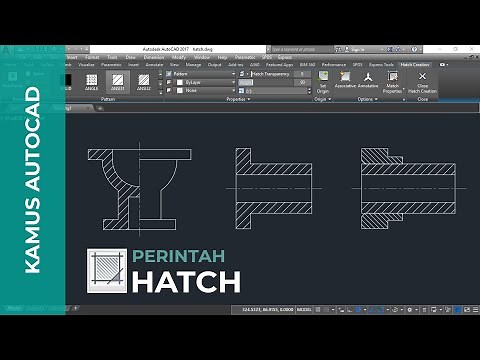Toggle Associative hatch option
480x360 pixels.
pyautogui.click(x=345, y=79)
